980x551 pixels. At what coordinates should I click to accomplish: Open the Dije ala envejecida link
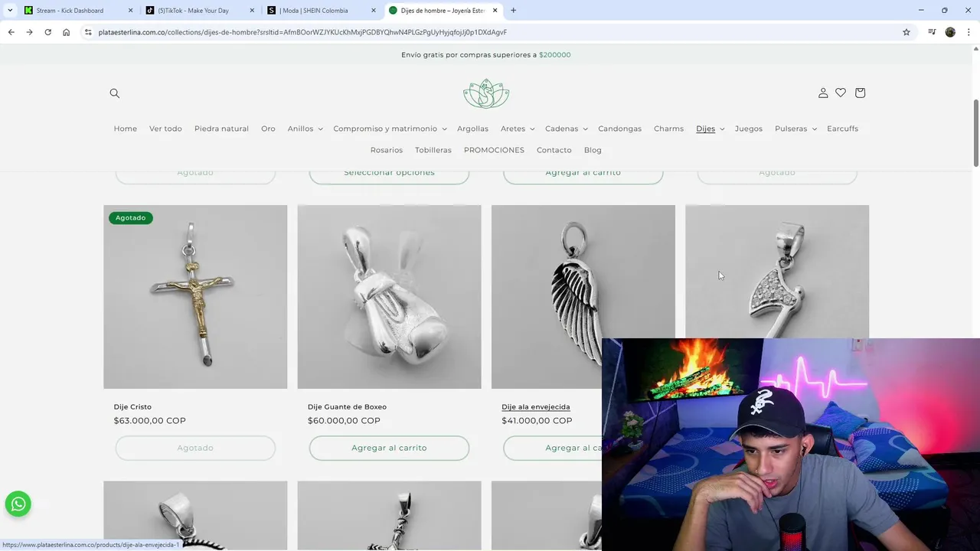pos(536,407)
